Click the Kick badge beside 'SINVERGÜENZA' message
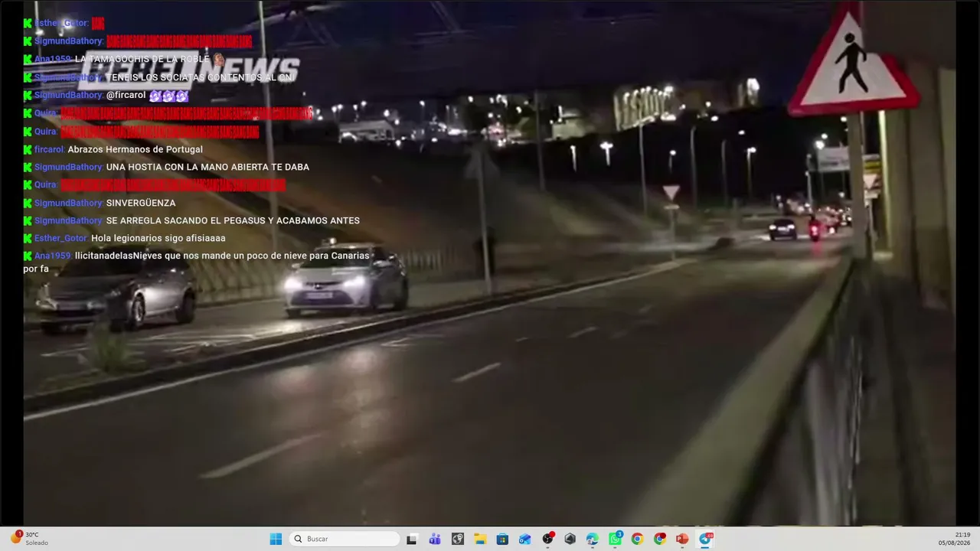 pos(28,203)
